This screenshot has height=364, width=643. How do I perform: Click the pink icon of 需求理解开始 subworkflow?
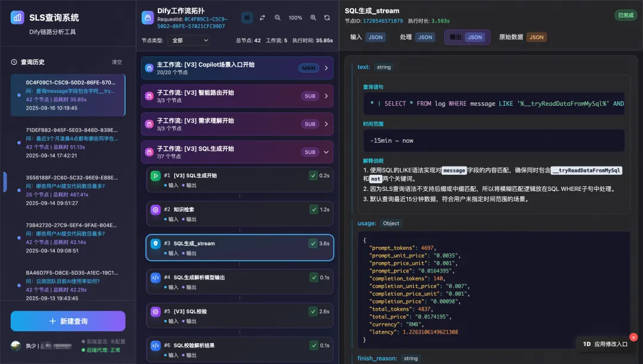[149, 124]
